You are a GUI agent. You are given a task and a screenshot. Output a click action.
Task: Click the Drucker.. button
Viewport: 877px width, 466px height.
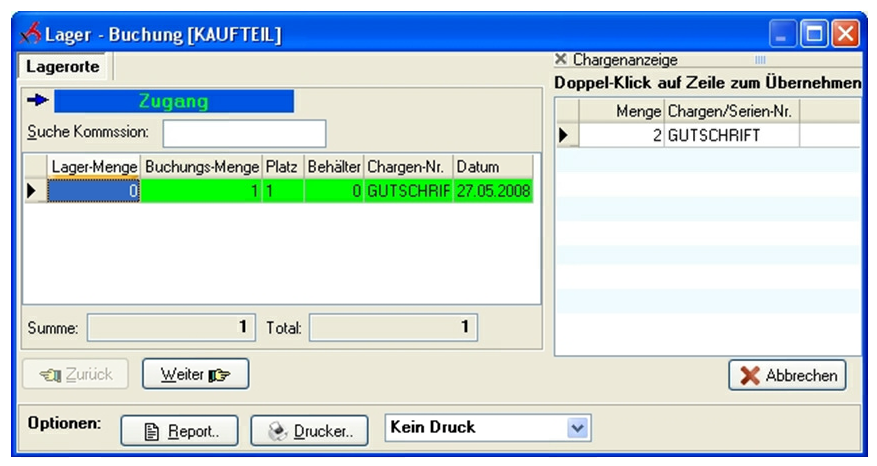[x=309, y=431]
